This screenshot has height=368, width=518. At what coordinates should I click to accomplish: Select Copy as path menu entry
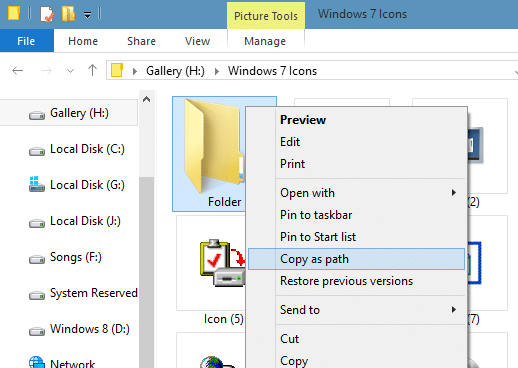pos(356,259)
